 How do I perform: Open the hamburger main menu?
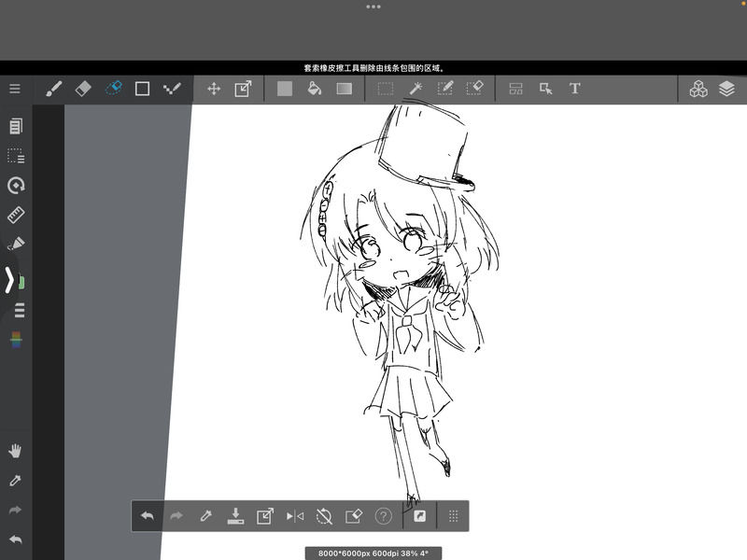pos(15,89)
